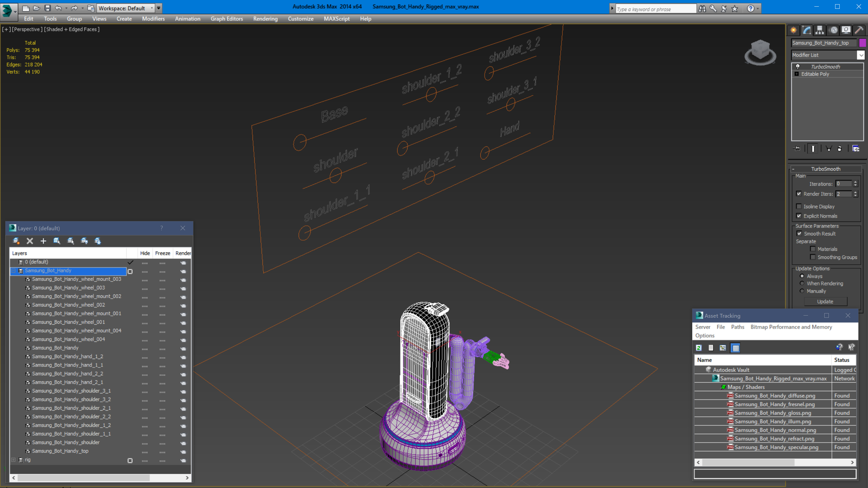This screenshot has height=488, width=868.
Task: Open the Graph Editors menu
Action: [x=227, y=19]
